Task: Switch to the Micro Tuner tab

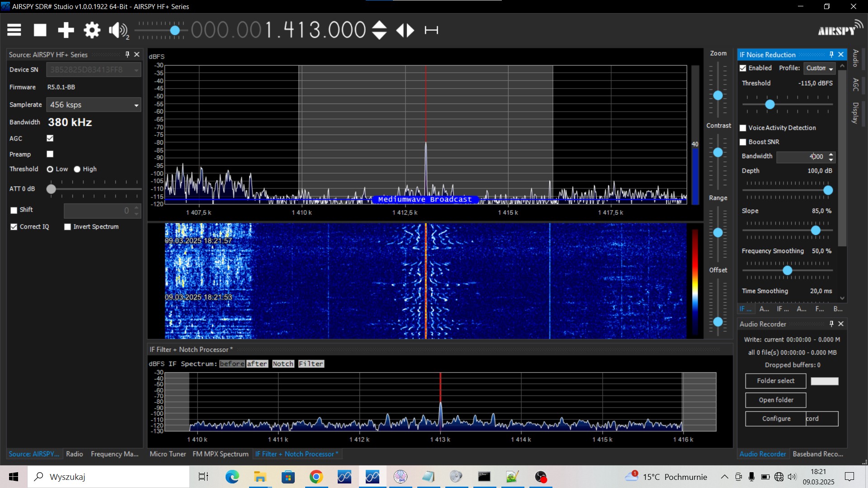Action: (168, 454)
